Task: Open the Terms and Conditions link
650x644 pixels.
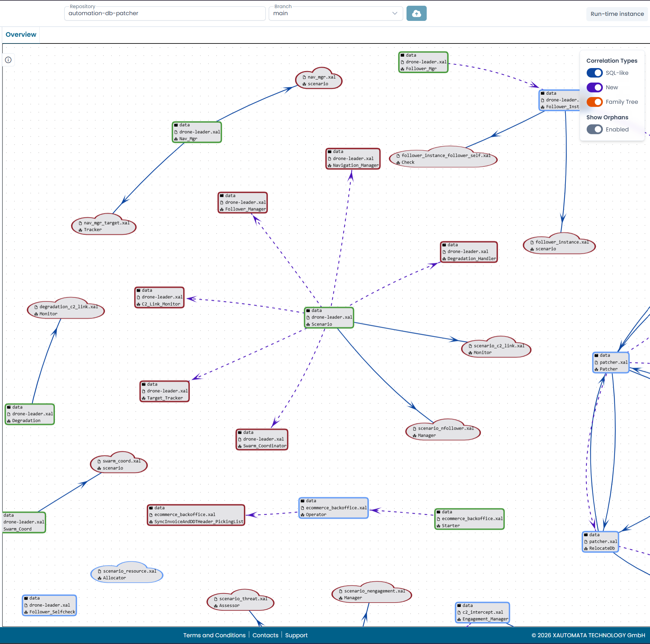Action: (x=214, y=635)
